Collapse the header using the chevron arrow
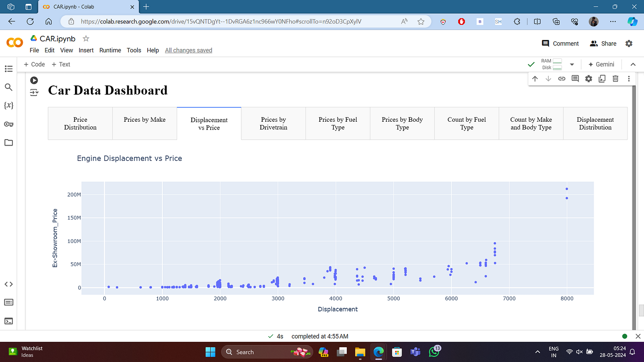 pyautogui.click(x=633, y=64)
